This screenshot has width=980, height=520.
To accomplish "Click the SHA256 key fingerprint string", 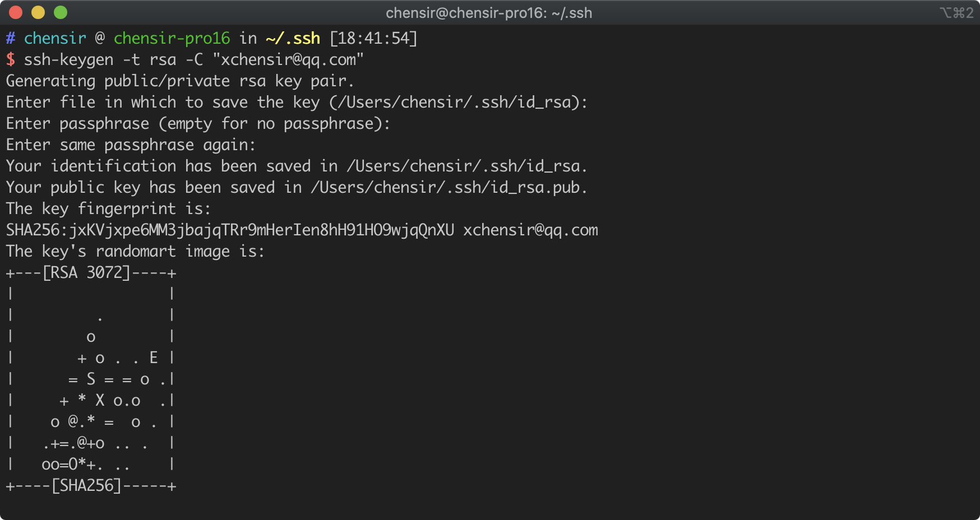I will click(230, 230).
